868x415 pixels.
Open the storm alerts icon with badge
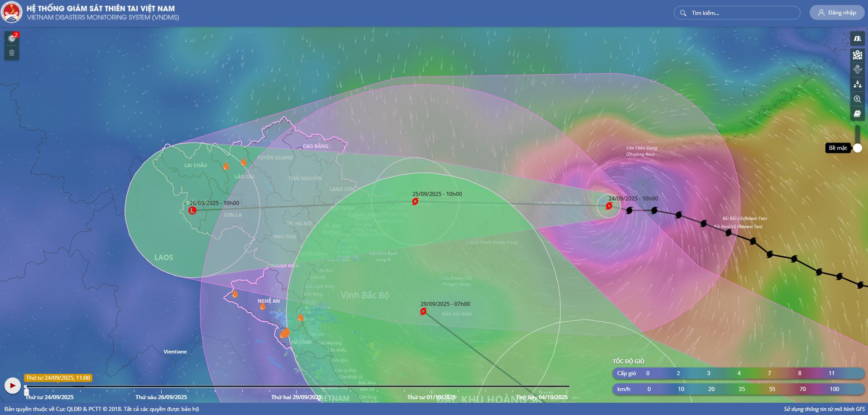coord(12,38)
